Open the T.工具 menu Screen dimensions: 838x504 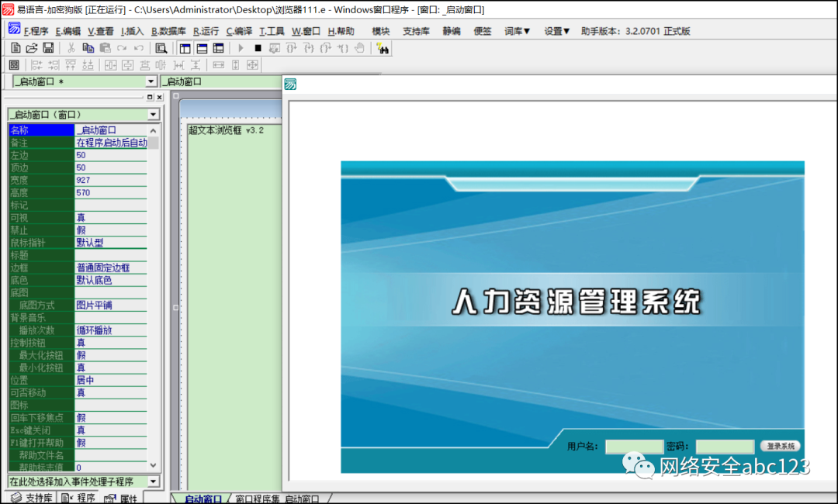pos(272,31)
